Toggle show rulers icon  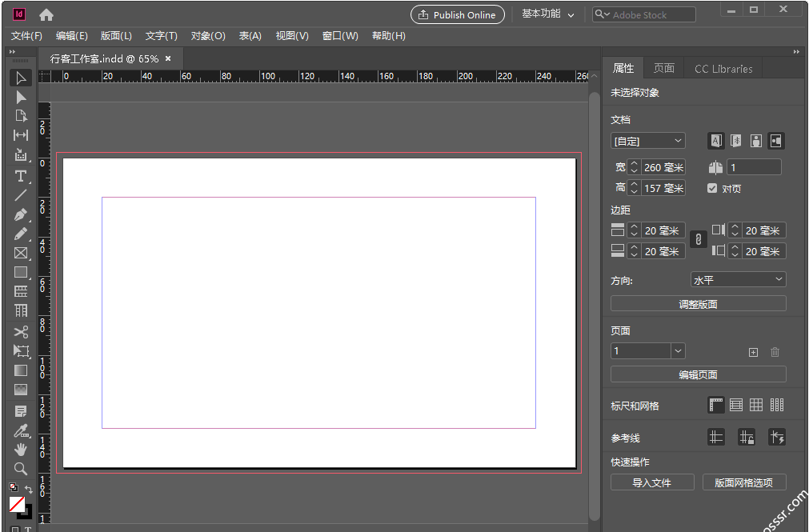[x=716, y=405]
